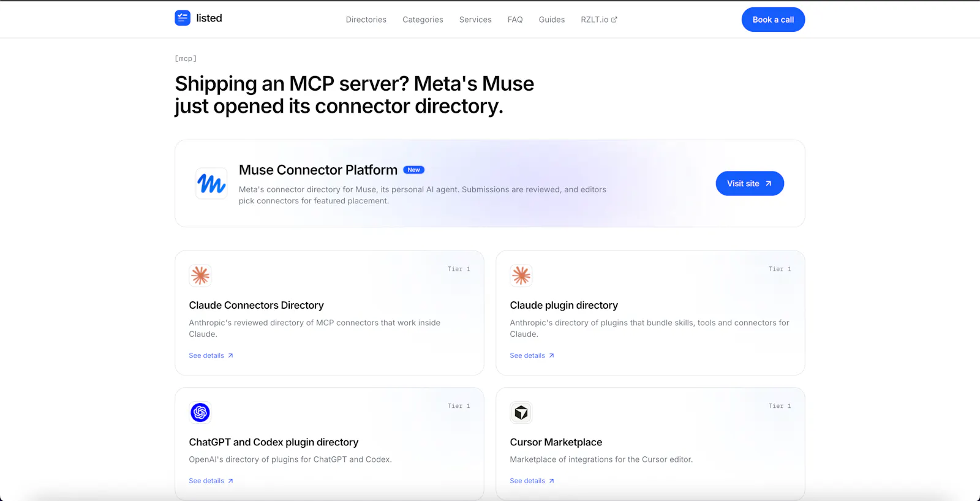Click the description 'Meta's connector directory for Muse'

[423, 195]
